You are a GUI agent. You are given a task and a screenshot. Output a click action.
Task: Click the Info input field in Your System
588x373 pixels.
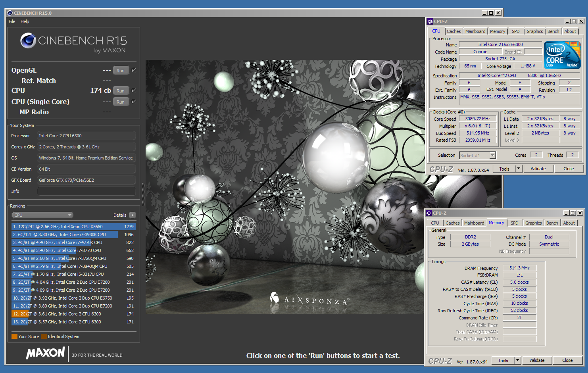click(86, 191)
